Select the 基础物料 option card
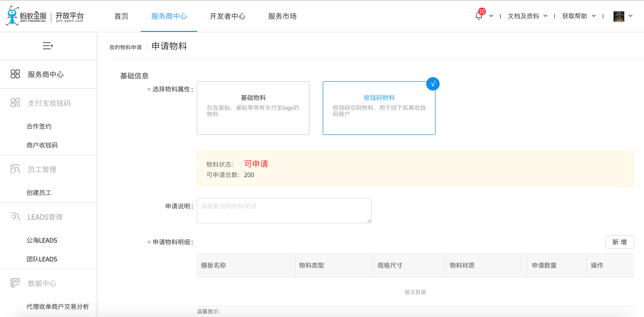The height and width of the screenshot is (317, 644). click(253, 108)
